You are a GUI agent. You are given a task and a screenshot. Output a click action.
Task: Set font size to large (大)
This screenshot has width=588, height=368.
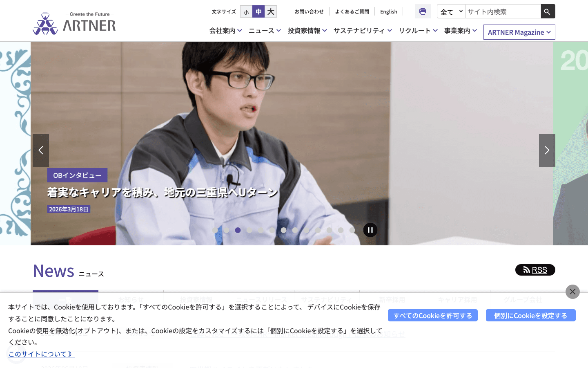click(x=271, y=11)
